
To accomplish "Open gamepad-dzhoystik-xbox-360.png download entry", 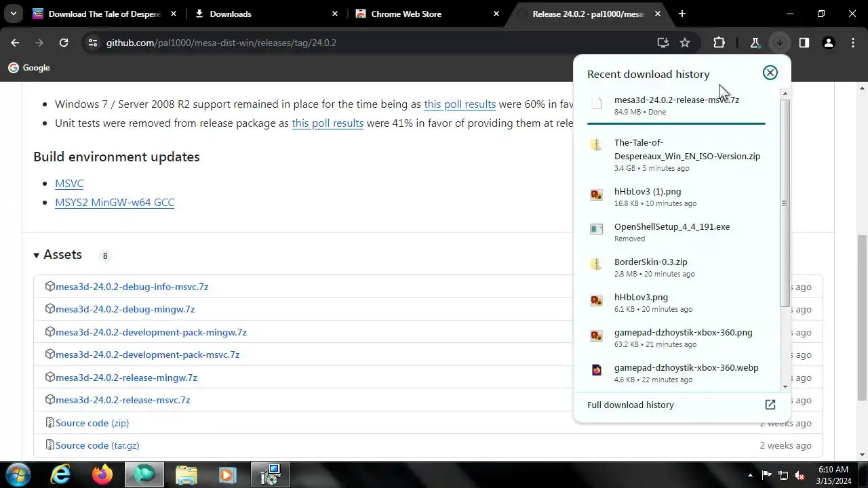I will click(676, 338).
